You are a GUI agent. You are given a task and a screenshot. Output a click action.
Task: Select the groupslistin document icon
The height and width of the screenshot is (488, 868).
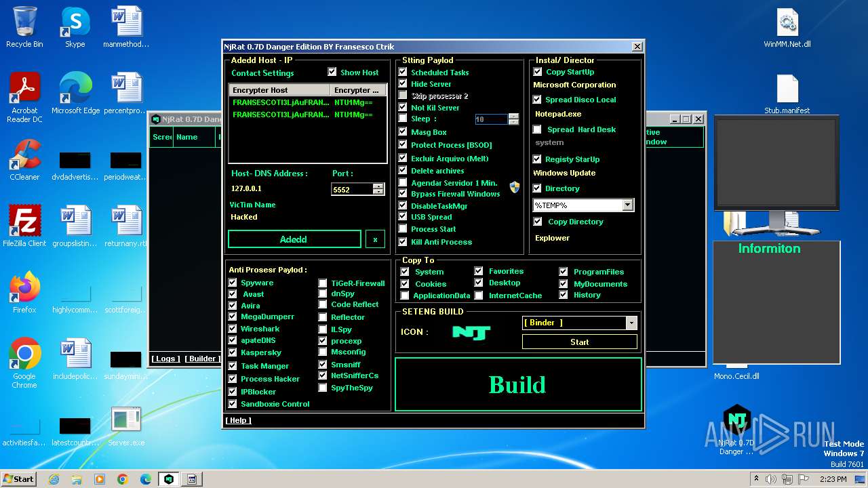[x=75, y=226]
